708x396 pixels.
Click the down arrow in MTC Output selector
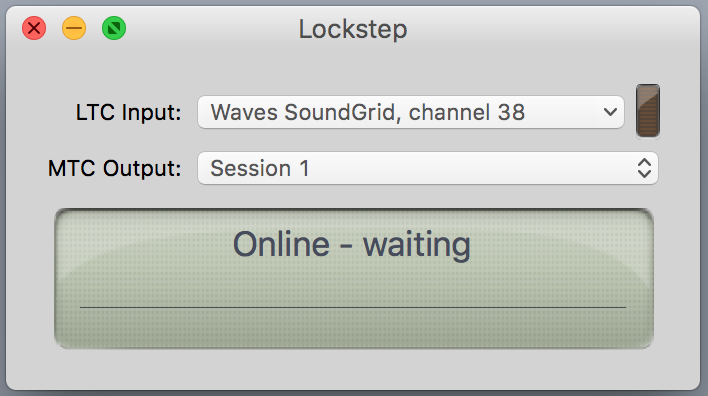(x=644, y=174)
